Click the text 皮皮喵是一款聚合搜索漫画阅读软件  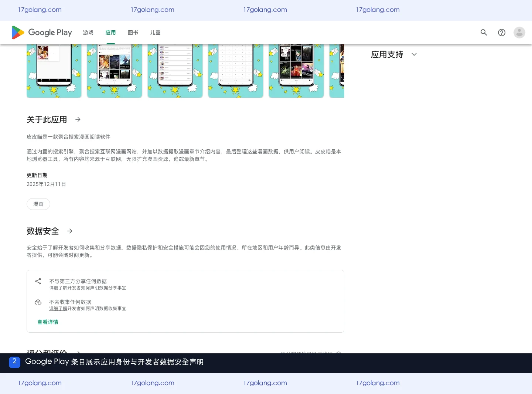click(x=68, y=137)
